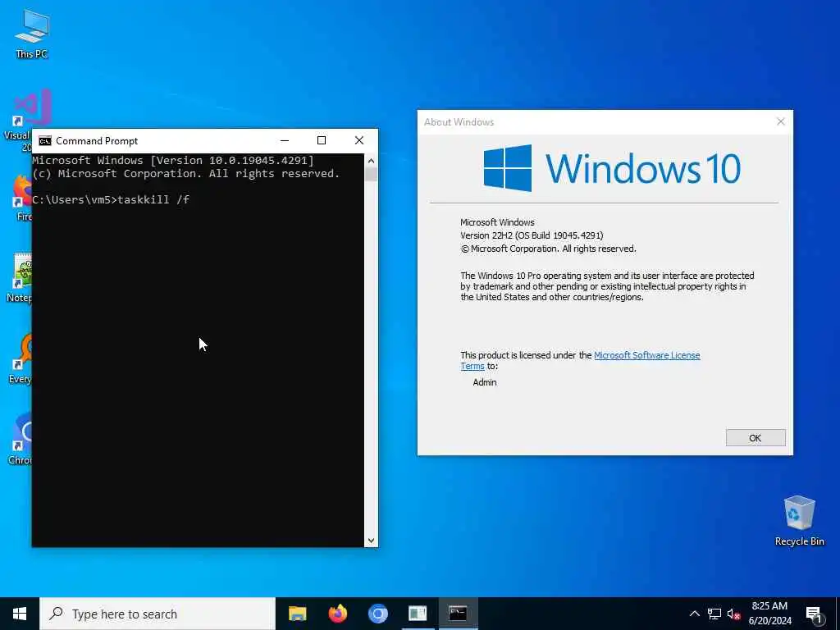Open Windows Start menu
This screenshot has width=840, height=630.
(x=20, y=614)
